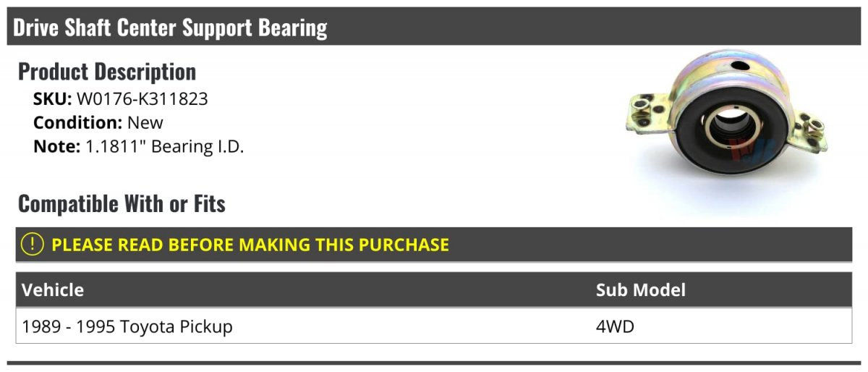Select the 1989 - 1995 Toyota Pickup cell
This screenshot has height=372, width=868.
[x=127, y=326]
